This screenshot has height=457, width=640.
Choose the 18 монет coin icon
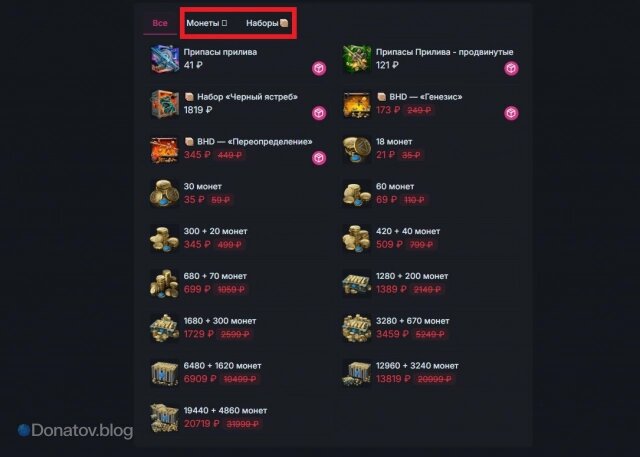[357, 149]
